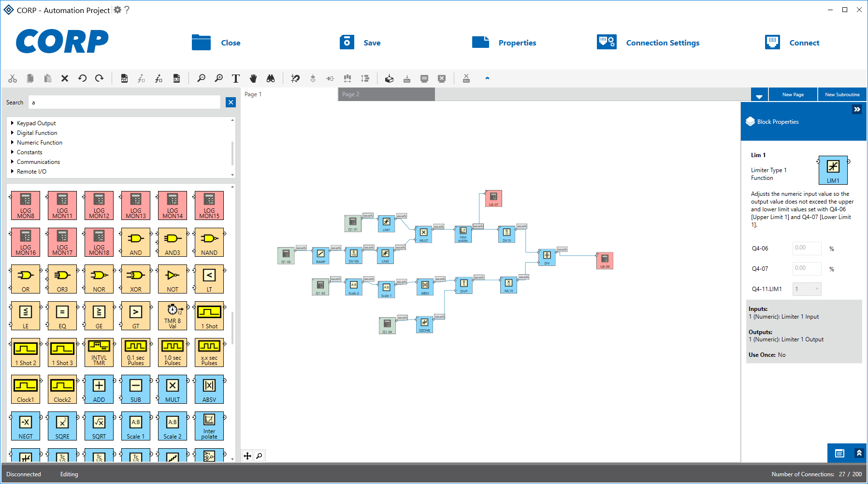Select the DIV block on canvas
This screenshot has width=868, height=484.
tap(547, 257)
